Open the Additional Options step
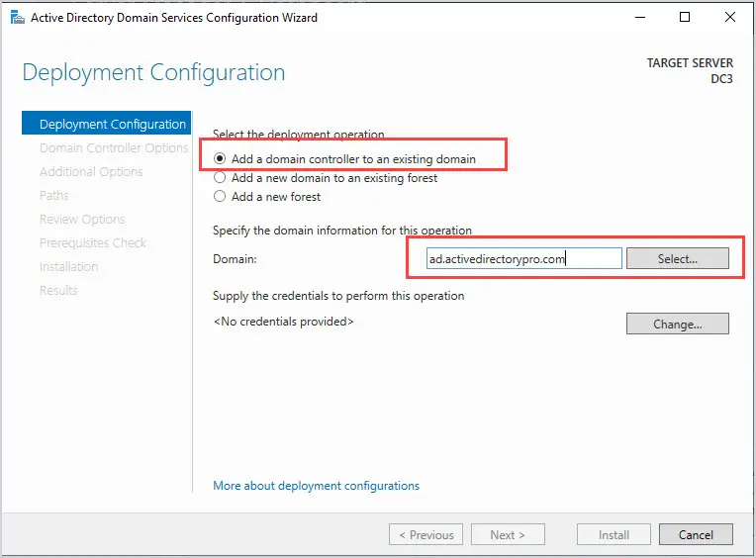Viewport: 756px width, 558px height. 91,171
